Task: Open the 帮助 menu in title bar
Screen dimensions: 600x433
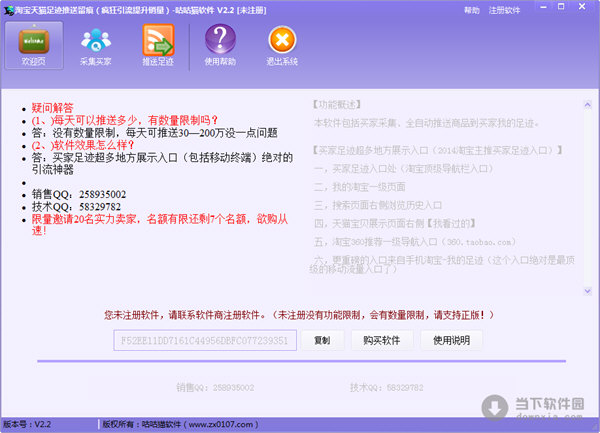Action: (x=471, y=10)
